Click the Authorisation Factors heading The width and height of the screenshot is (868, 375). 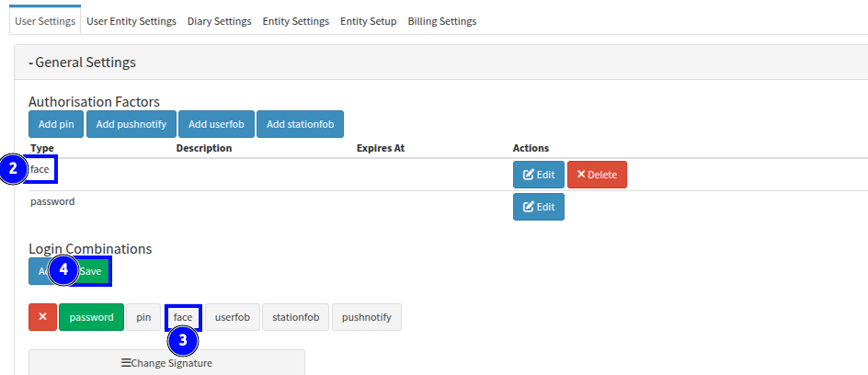[94, 101]
